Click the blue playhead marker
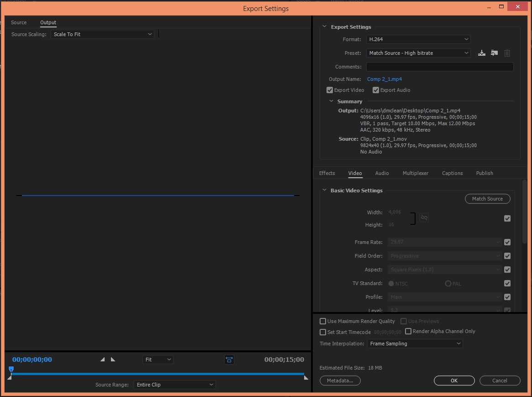Image resolution: width=532 pixels, height=397 pixels. coord(11,369)
